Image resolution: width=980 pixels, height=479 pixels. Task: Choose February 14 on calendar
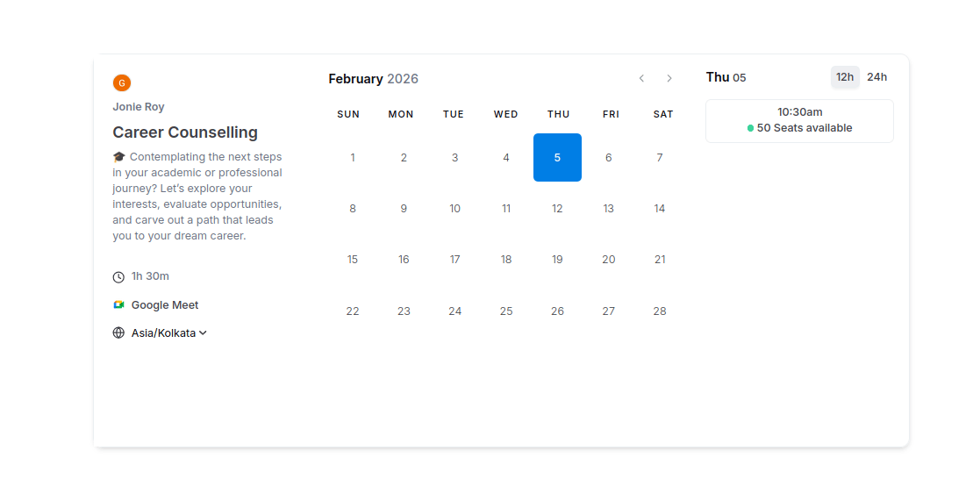660,209
